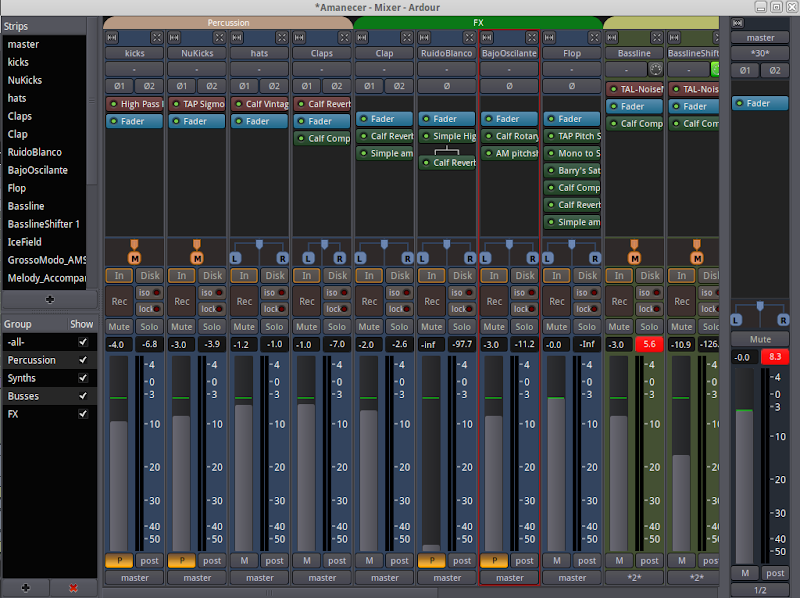800x598 pixels.
Task: Open meter type M on Flop strip
Action: tap(557, 561)
